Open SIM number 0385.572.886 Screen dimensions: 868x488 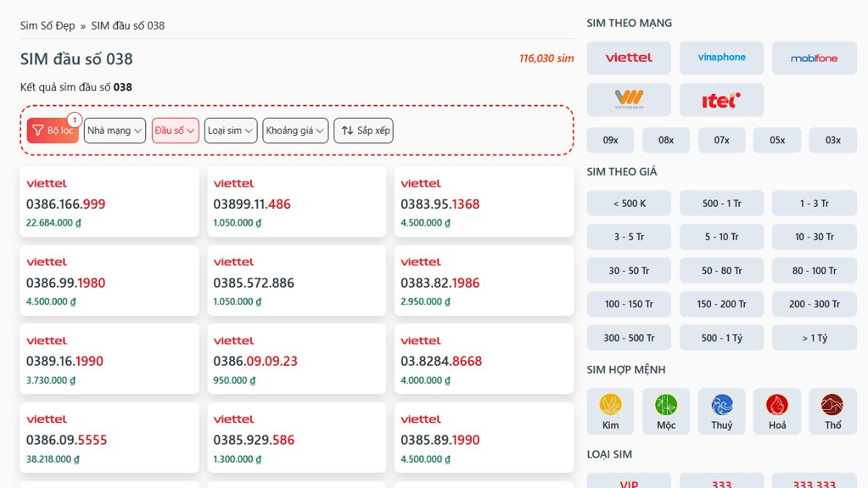[254, 283]
